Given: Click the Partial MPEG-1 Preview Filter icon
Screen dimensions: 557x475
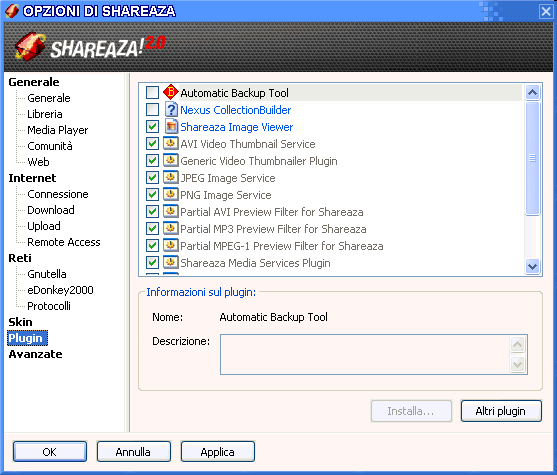Looking at the screenshot, I should [171, 246].
